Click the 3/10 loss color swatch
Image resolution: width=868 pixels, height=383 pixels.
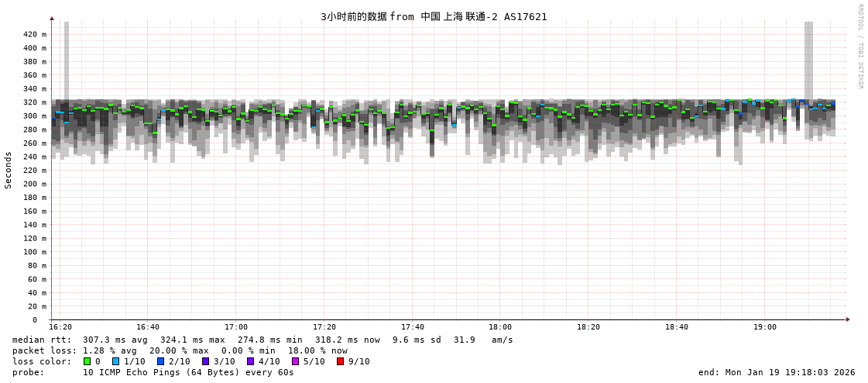pos(205,361)
